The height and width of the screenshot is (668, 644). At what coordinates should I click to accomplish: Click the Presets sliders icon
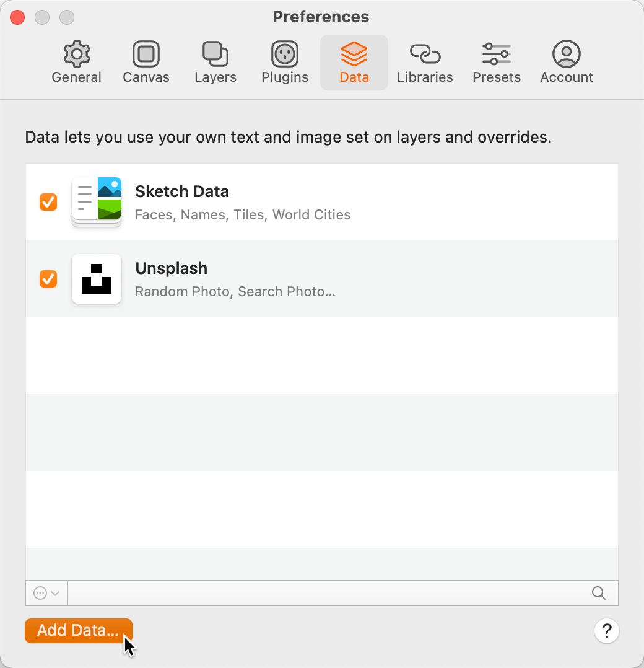click(x=496, y=55)
